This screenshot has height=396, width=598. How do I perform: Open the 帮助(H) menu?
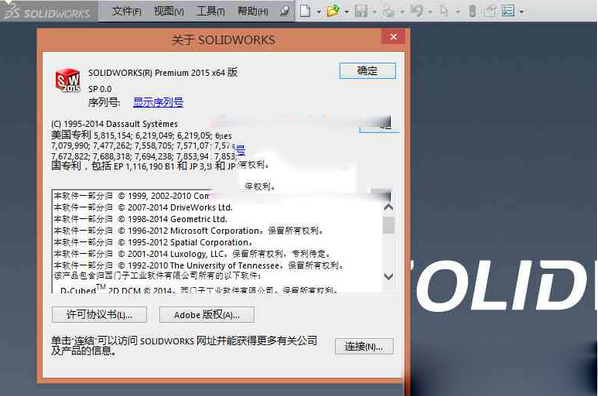[252, 11]
